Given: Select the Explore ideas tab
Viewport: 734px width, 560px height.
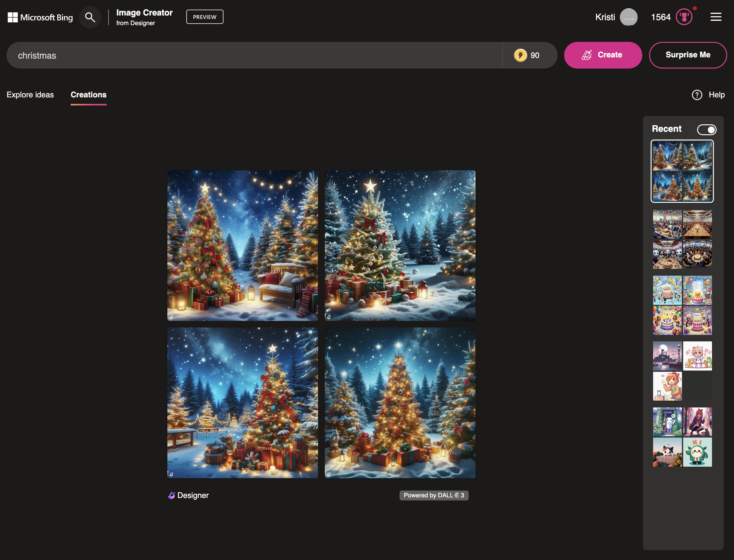Looking at the screenshot, I should (30, 95).
